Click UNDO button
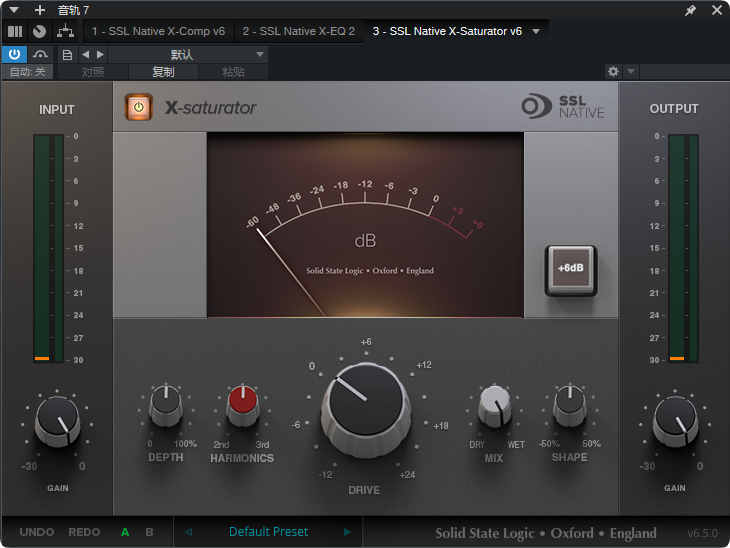 tap(37, 532)
